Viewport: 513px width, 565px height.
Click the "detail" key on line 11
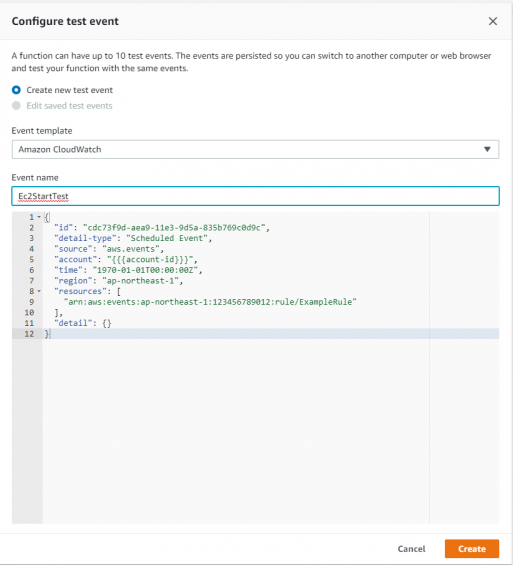(x=73, y=323)
